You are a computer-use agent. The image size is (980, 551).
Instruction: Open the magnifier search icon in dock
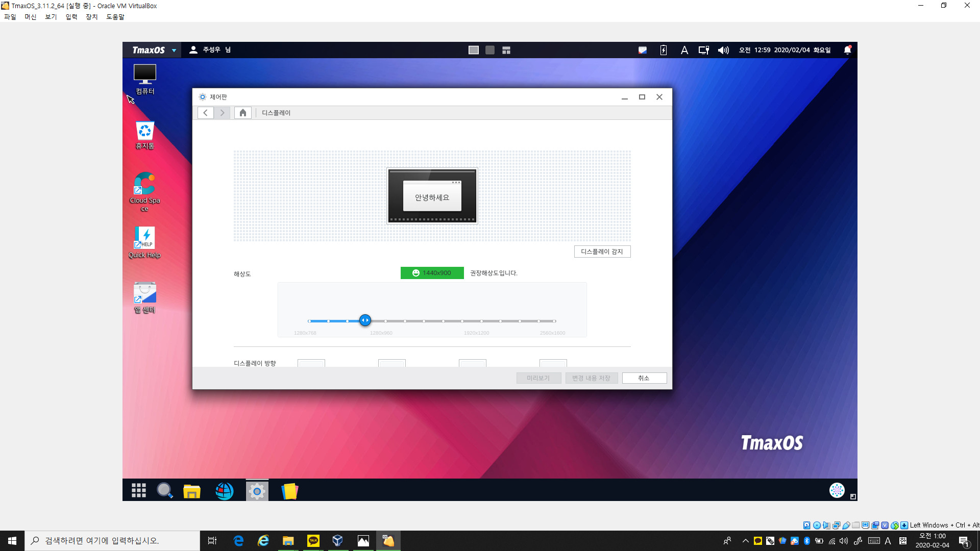point(164,491)
